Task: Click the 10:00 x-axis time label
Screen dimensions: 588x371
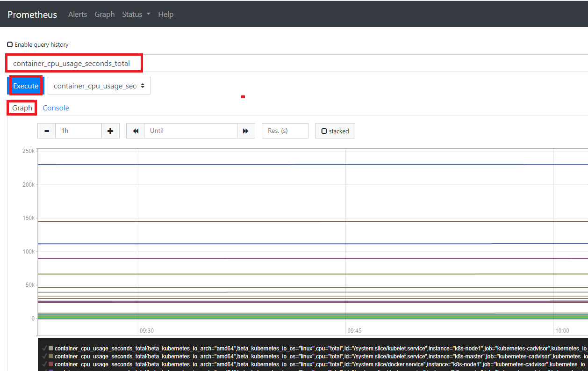Action: (x=562, y=331)
